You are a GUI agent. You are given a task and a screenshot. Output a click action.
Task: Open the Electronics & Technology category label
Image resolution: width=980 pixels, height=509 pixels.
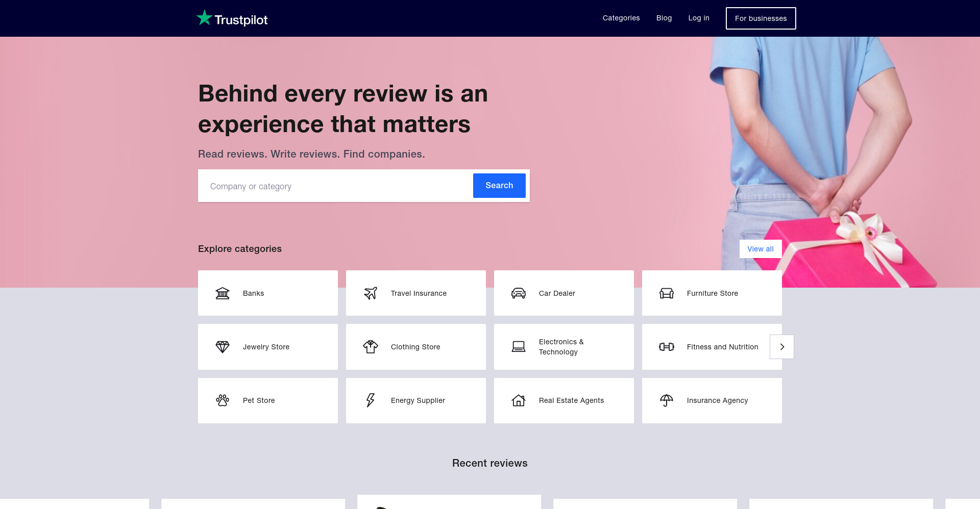[561, 347]
